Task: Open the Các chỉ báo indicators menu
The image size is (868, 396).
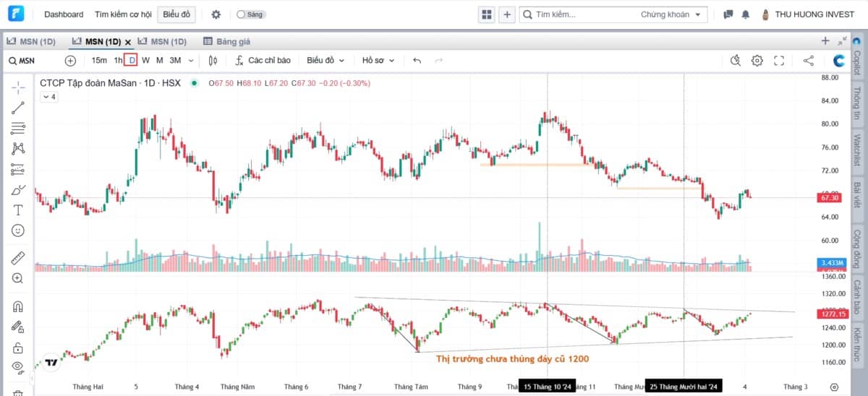Action: (263, 61)
